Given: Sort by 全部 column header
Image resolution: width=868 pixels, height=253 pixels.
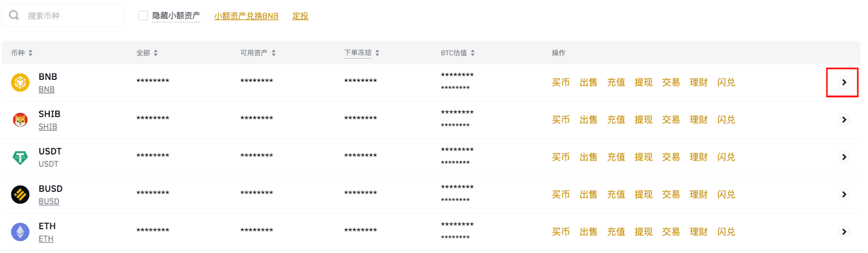Looking at the screenshot, I should (x=146, y=53).
